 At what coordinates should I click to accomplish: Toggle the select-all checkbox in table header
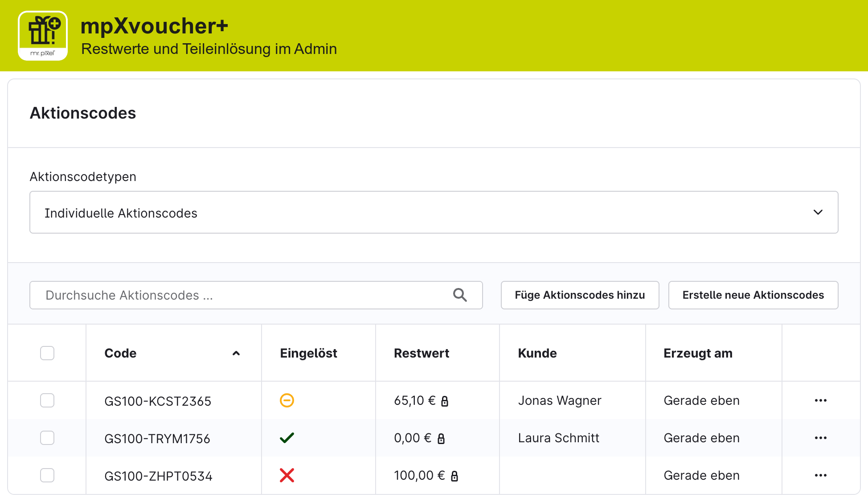click(x=47, y=353)
